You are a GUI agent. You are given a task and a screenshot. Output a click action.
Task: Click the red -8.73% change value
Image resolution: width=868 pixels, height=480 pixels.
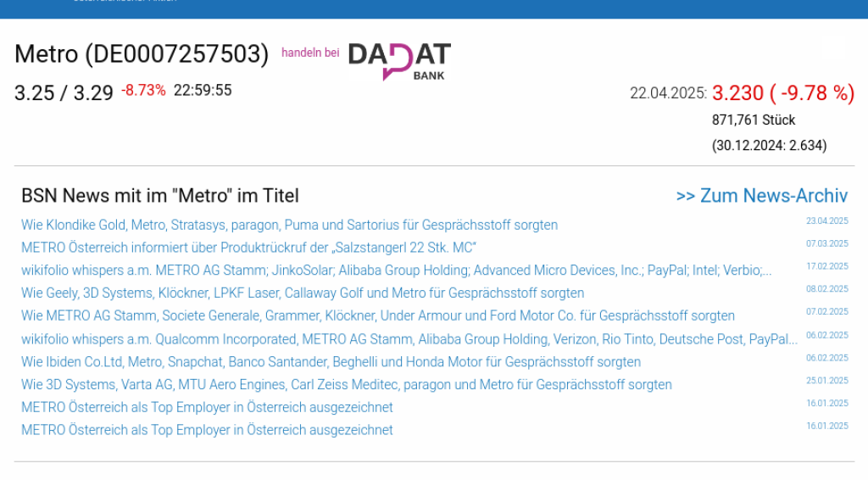point(143,90)
